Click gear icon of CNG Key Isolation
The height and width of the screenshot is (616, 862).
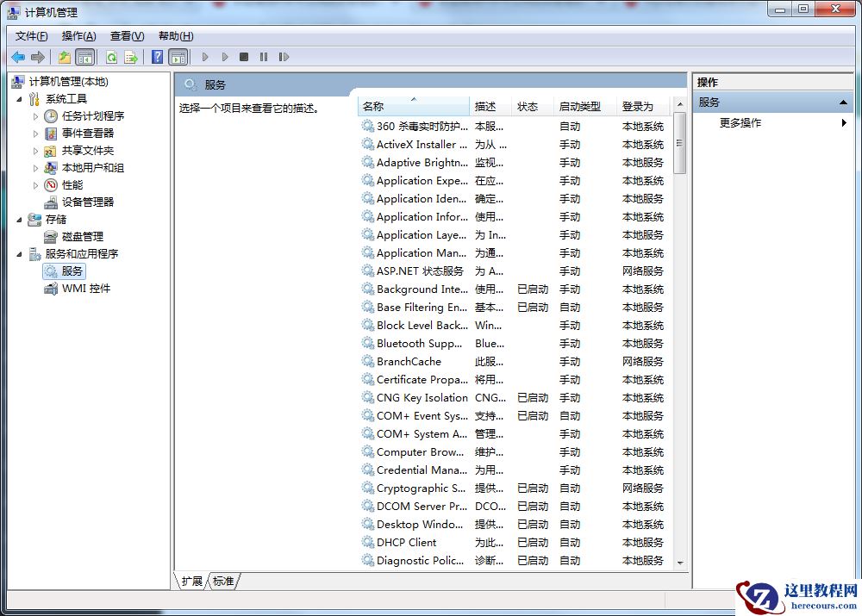pyautogui.click(x=368, y=398)
